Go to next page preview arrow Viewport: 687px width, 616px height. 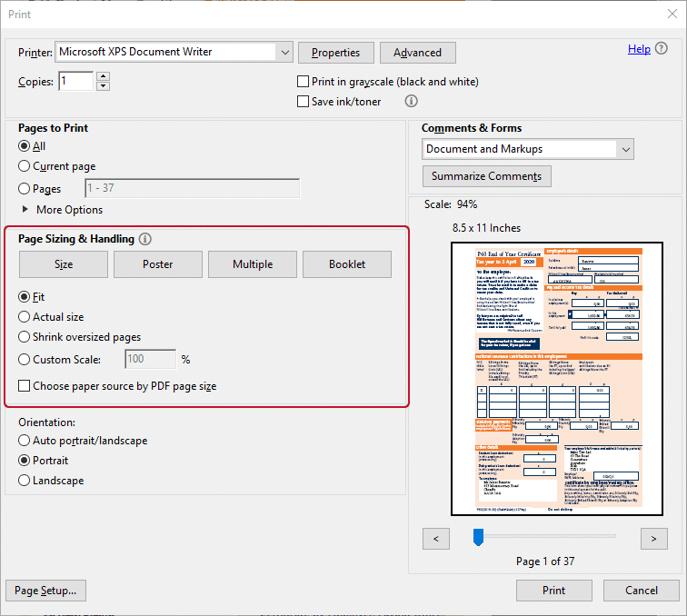pyautogui.click(x=653, y=539)
